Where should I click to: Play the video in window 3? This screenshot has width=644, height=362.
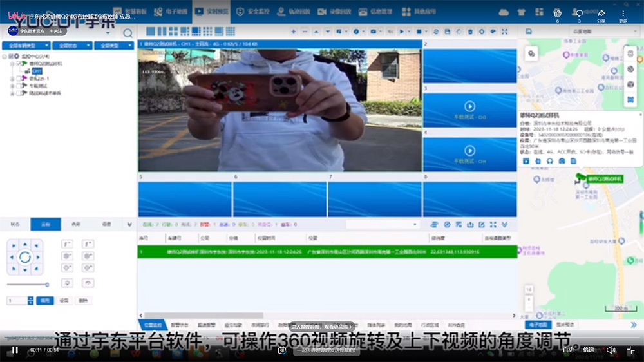pyautogui.click(x=469, y=106)
